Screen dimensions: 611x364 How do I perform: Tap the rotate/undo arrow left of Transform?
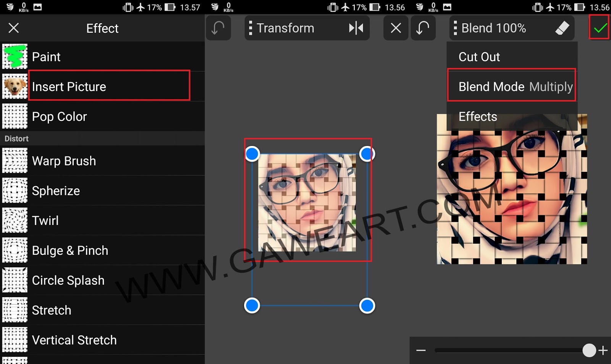(218, 28)
